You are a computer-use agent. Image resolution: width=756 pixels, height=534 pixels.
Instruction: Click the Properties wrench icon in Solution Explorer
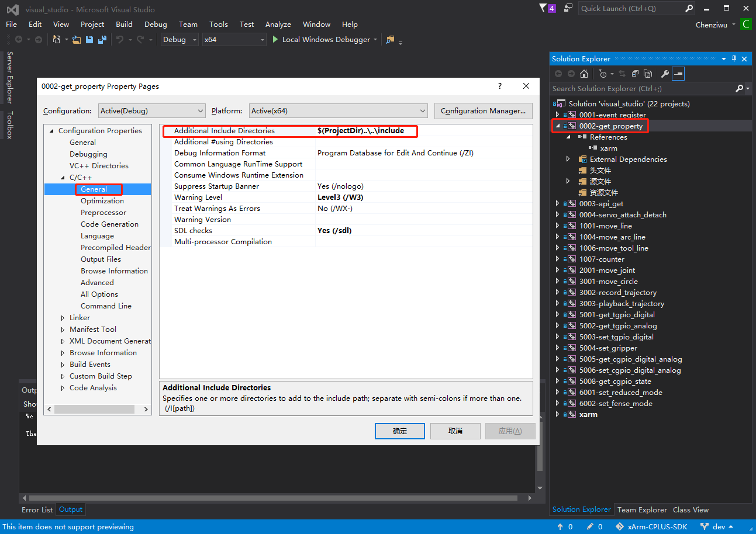[665, 74]
